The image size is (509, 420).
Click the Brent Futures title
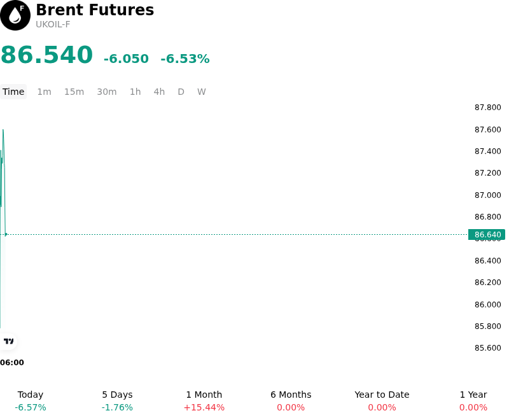[x=95, y=10]
